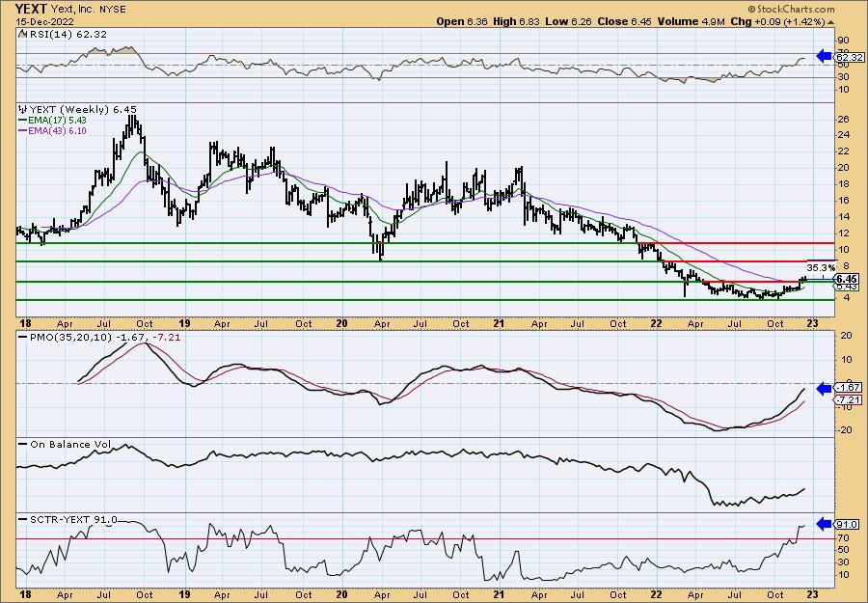Click the '35.3%' upside target annotation
The image size is (868, 603).
[821, 267]
